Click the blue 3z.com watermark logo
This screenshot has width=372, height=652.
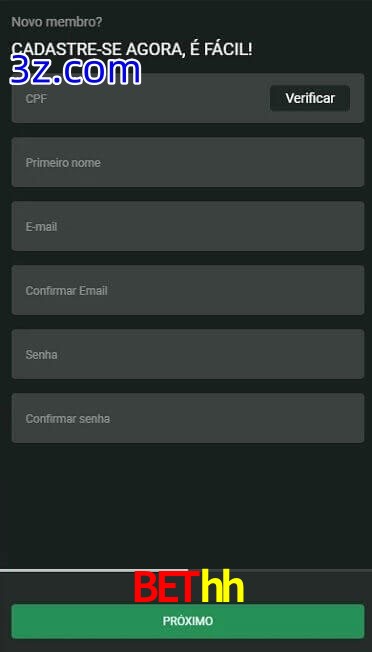click(75, 71)
